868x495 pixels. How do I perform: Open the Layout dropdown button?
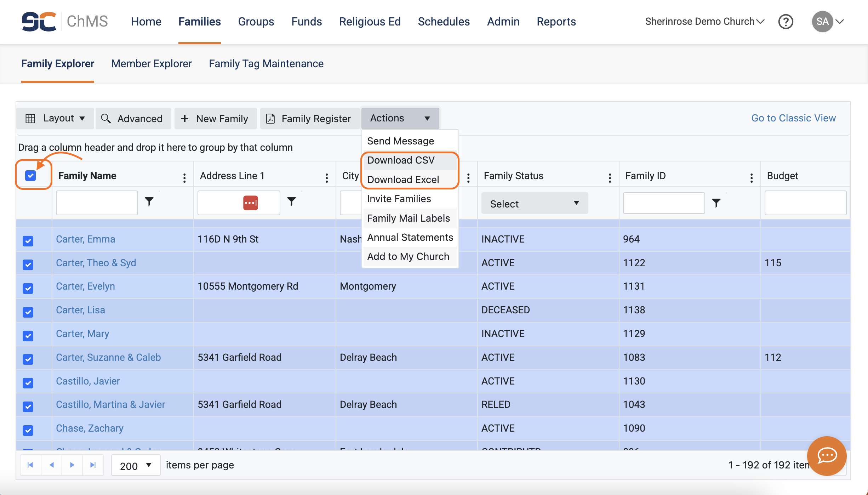[55, 118]
